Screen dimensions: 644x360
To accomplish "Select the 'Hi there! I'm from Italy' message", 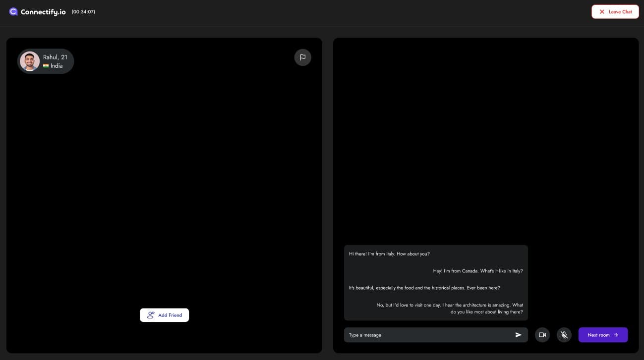I will [389, 254].
